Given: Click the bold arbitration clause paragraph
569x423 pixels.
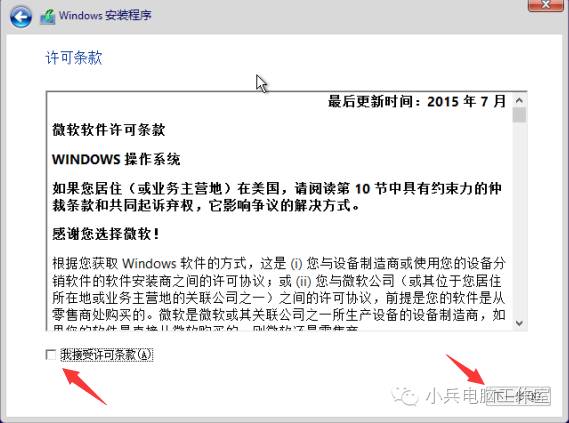Looking at the screenshot, I should [x=277, y=197].
